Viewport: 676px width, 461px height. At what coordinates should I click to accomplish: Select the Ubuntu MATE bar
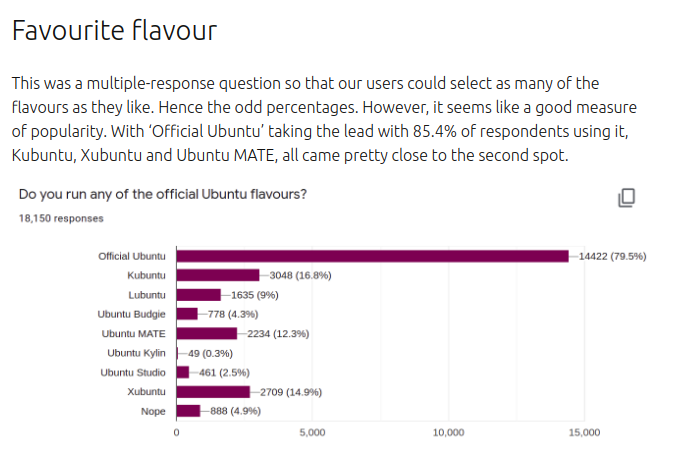coord(206,333)
